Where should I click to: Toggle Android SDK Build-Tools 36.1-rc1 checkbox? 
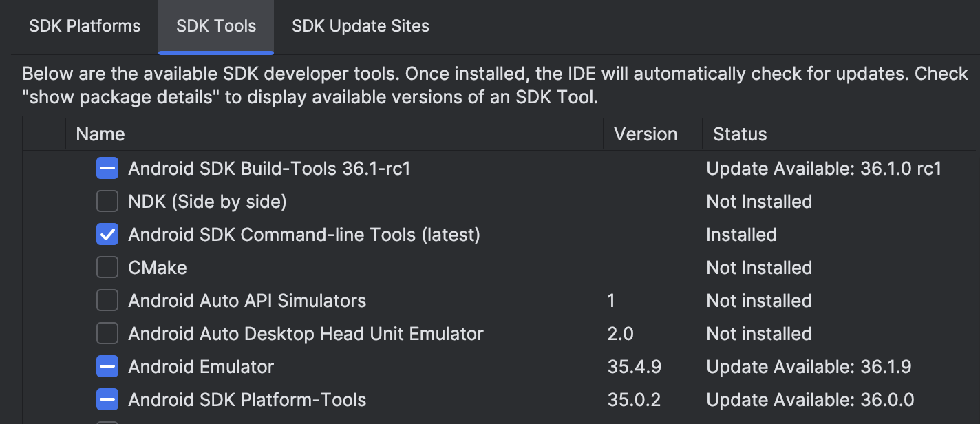(107, 169)
